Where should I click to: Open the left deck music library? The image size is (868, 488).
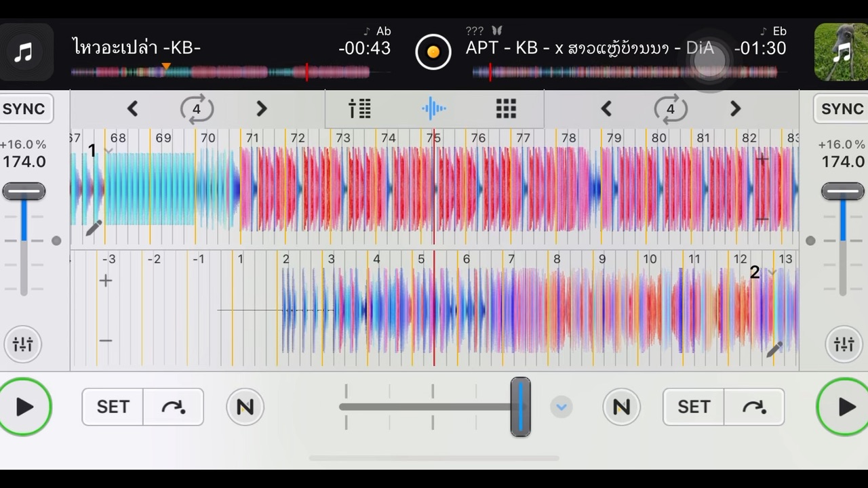tap(24, 52)
